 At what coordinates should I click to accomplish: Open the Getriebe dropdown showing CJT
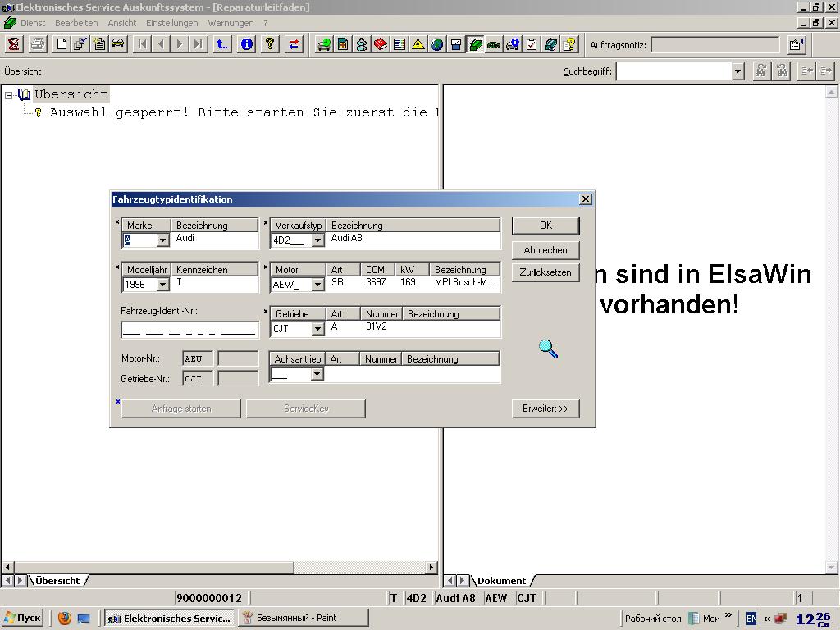317,328
